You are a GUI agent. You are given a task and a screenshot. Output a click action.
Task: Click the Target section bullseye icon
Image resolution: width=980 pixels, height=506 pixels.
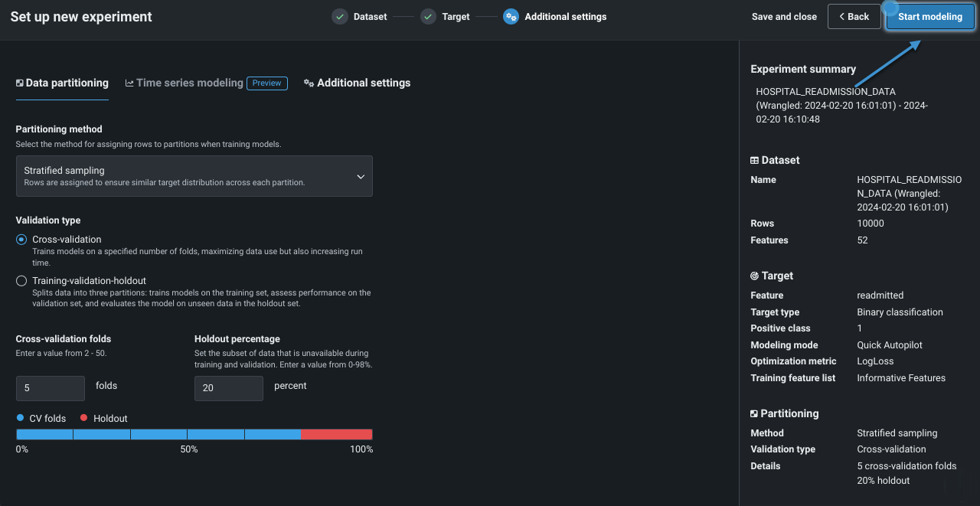754,276
